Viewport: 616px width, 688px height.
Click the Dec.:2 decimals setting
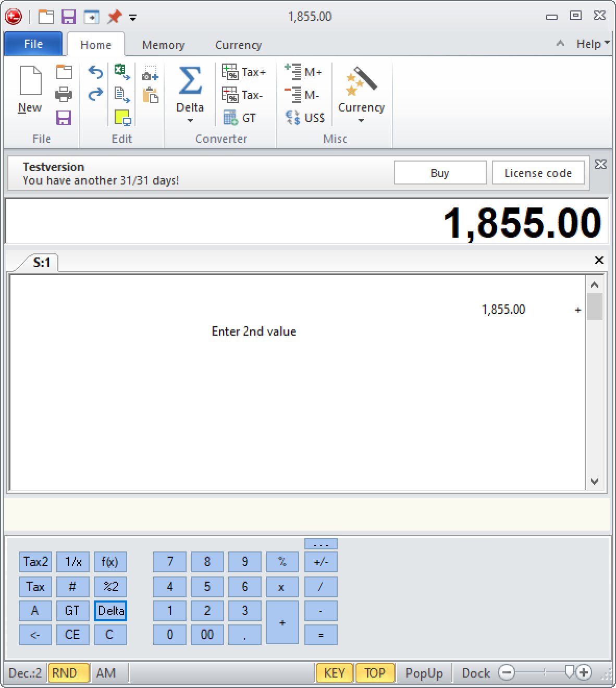pos(25,673)
